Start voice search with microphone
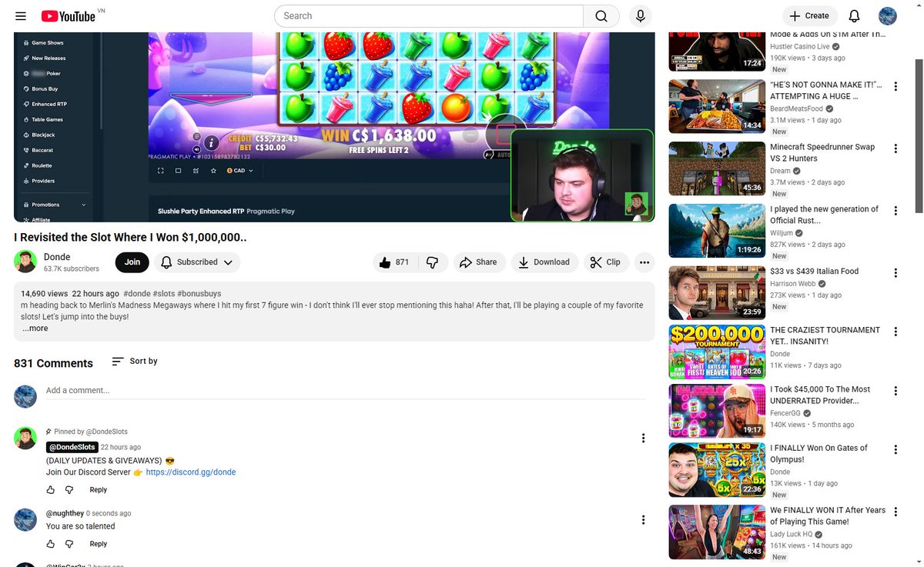The height and width of the screenshot is (567, 924). pyautogui.click(x=640, y=16)
